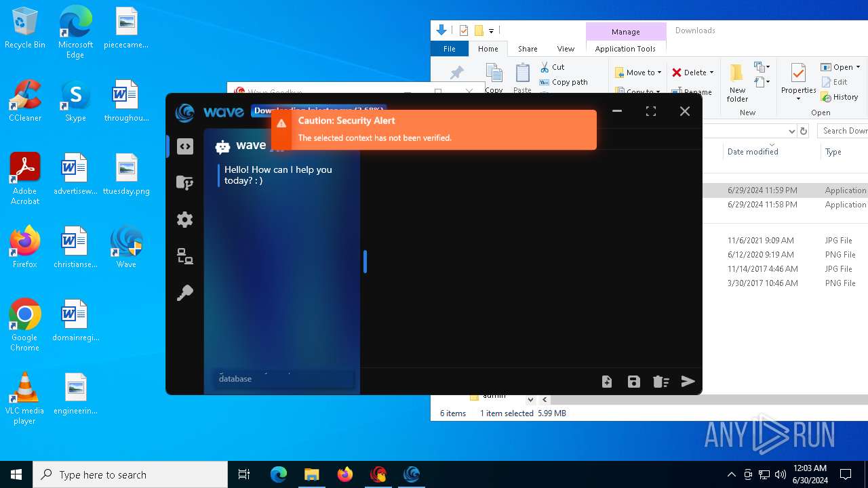Open the Wave desktop shortcut
This screenshot has height=488, width=868.
coord(126,248)
